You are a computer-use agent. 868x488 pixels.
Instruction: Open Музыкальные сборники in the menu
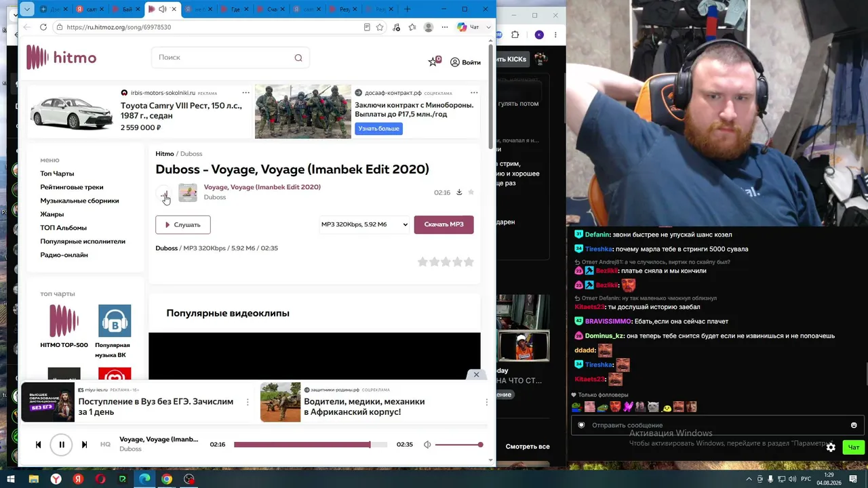[79, 201]
